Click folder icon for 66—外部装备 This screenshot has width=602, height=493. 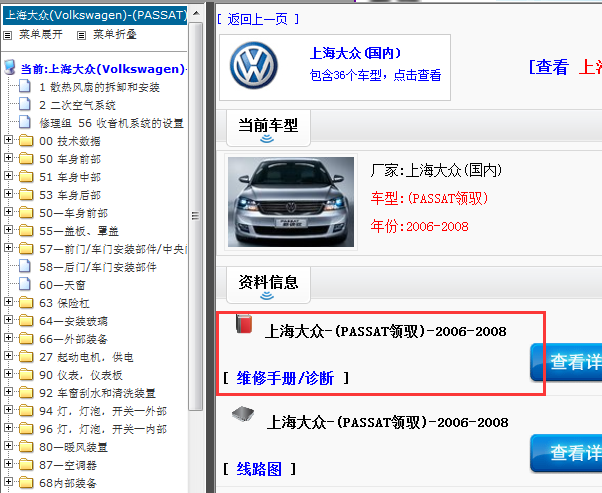(26, 339)
